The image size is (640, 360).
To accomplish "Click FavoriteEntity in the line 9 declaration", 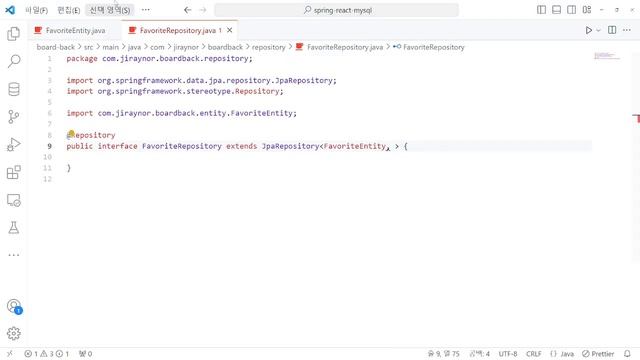I will tap(354, 146).
